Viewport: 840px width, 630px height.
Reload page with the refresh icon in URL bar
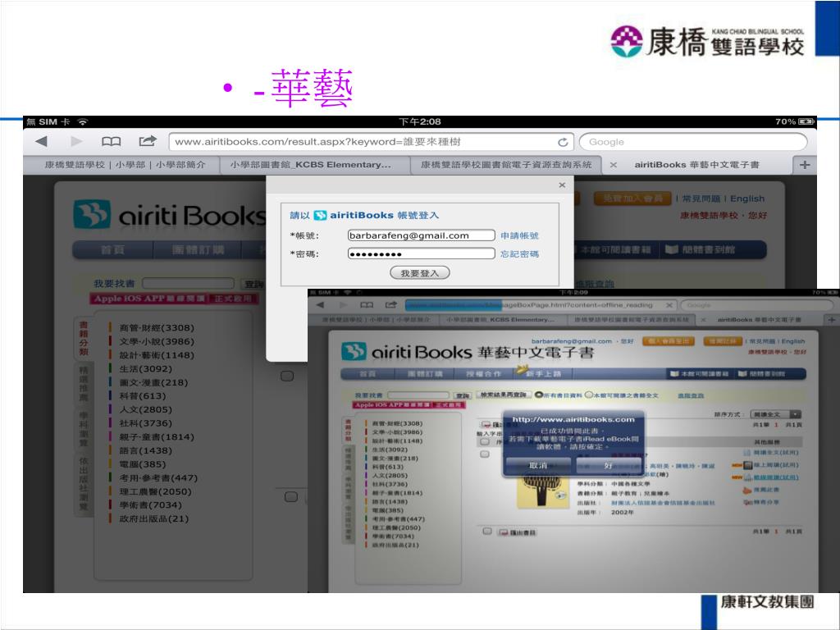tap(563, 142)
